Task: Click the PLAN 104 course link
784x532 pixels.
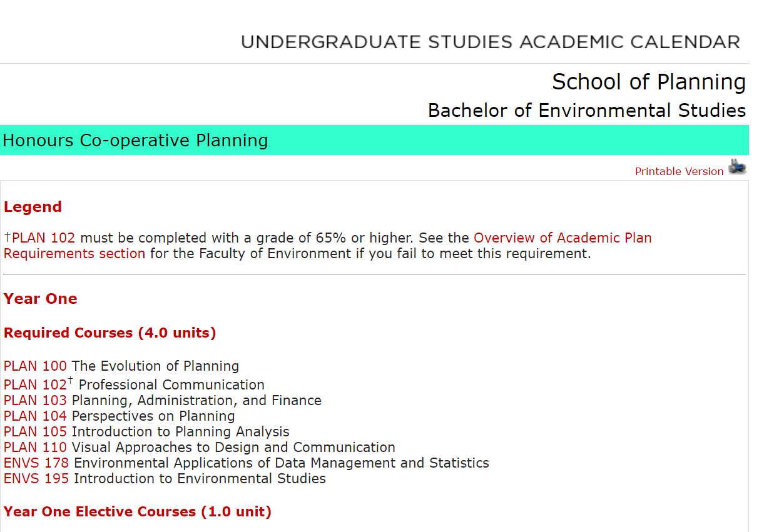Action: 35,416
